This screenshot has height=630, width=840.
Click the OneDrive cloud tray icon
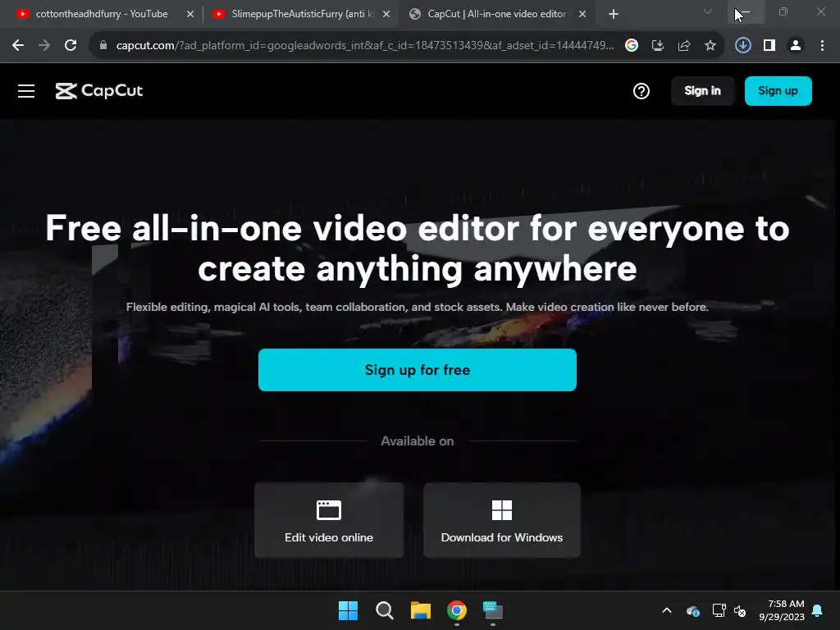pos(692,610)
